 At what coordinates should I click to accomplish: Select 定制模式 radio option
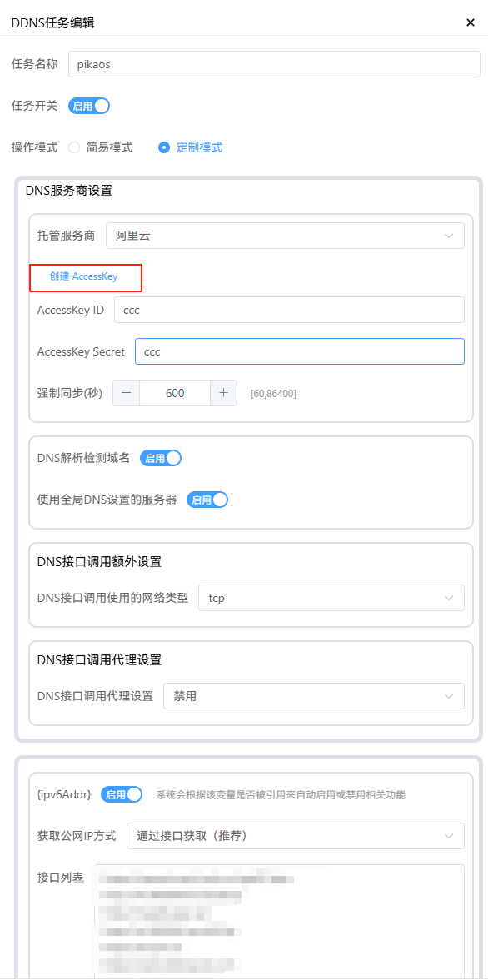tap(190, 147)
